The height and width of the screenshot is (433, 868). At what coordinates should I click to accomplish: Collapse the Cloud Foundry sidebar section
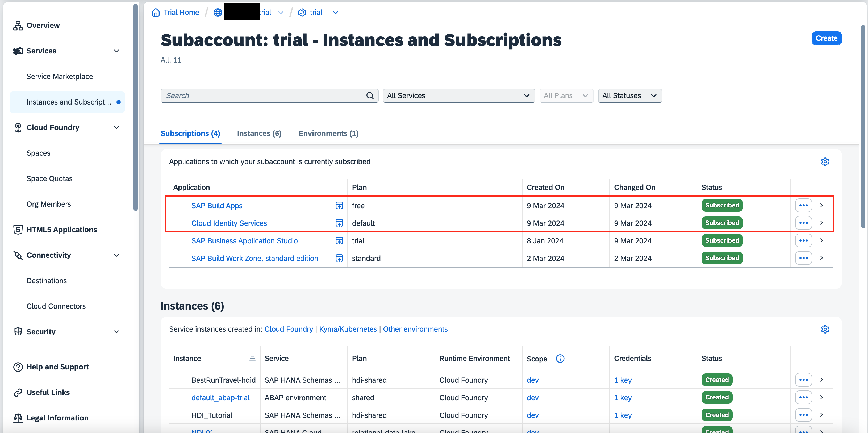116,128
